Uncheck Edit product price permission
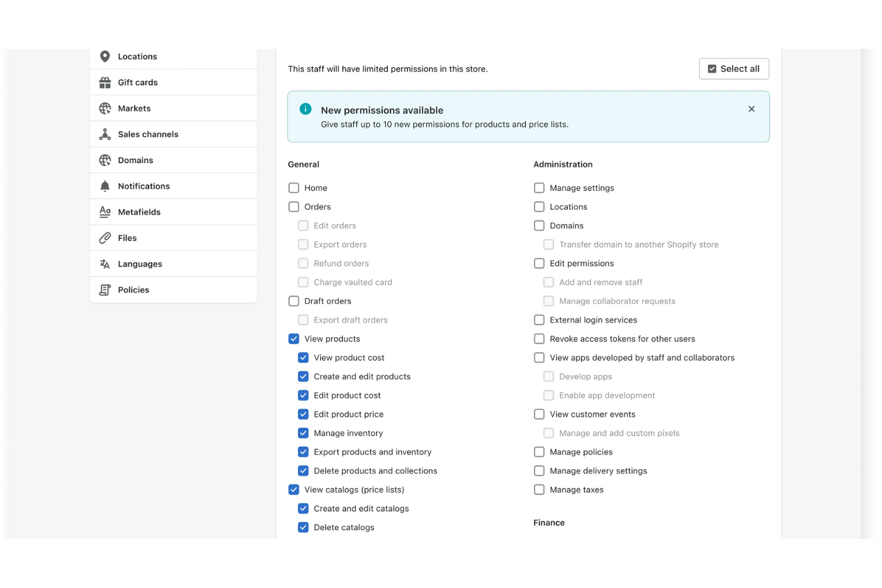This screenshot has width=882, height=588. pyautogui.click(x=303, y=415)
